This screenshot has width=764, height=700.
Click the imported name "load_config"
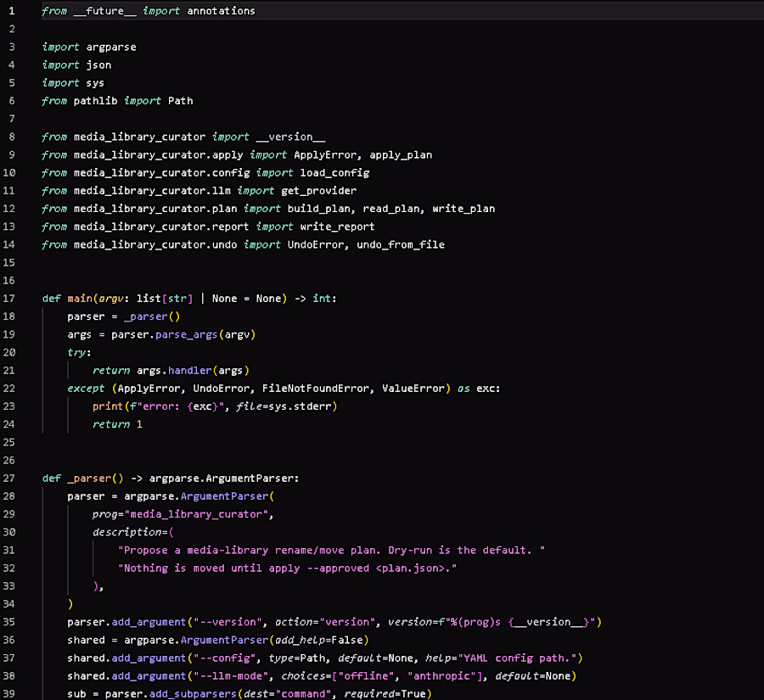click(x=334, y=173)
